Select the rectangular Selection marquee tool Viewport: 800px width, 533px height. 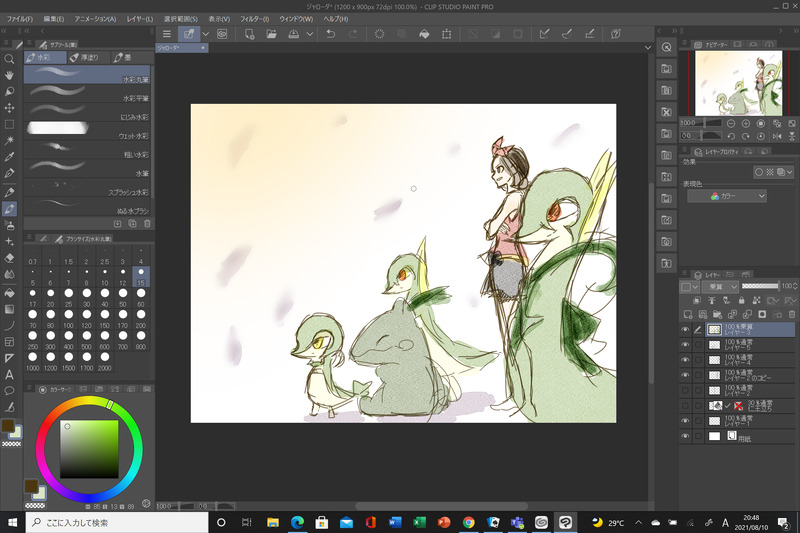coord(9,124)
